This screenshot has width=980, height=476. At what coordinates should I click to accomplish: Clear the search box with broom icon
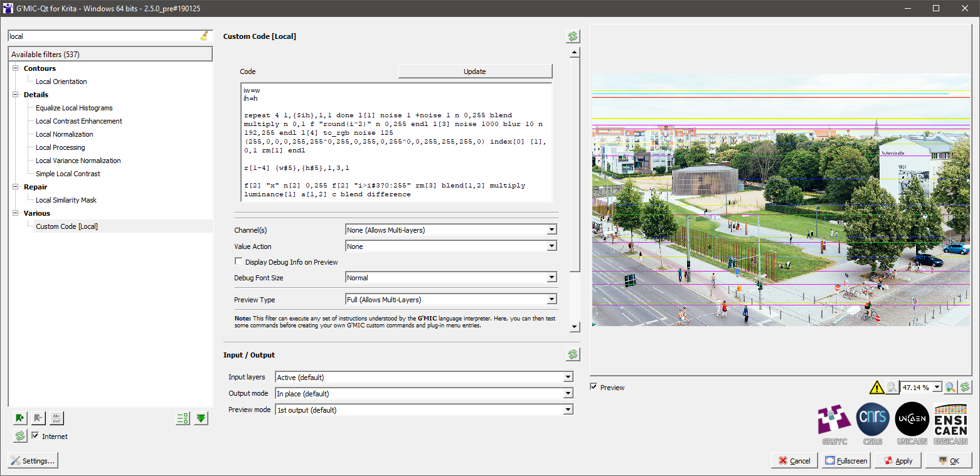(x=205, y=36)
